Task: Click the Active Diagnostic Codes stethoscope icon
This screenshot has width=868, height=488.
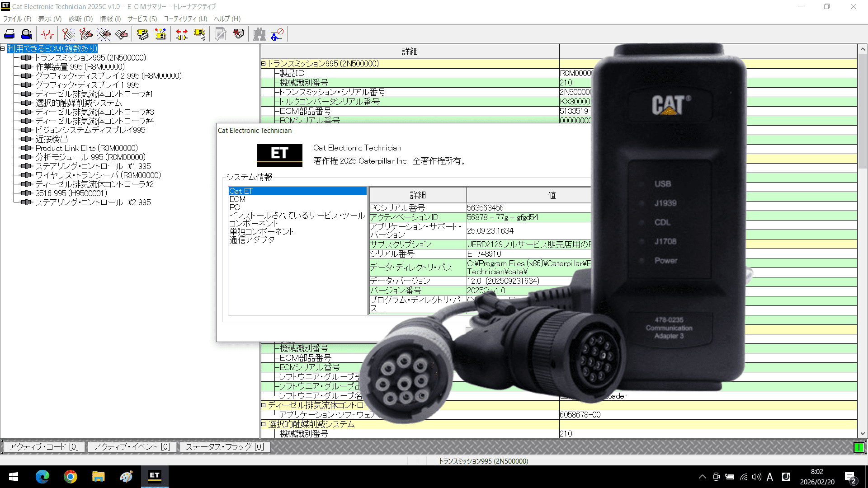Action: click(x=69, y=34)
